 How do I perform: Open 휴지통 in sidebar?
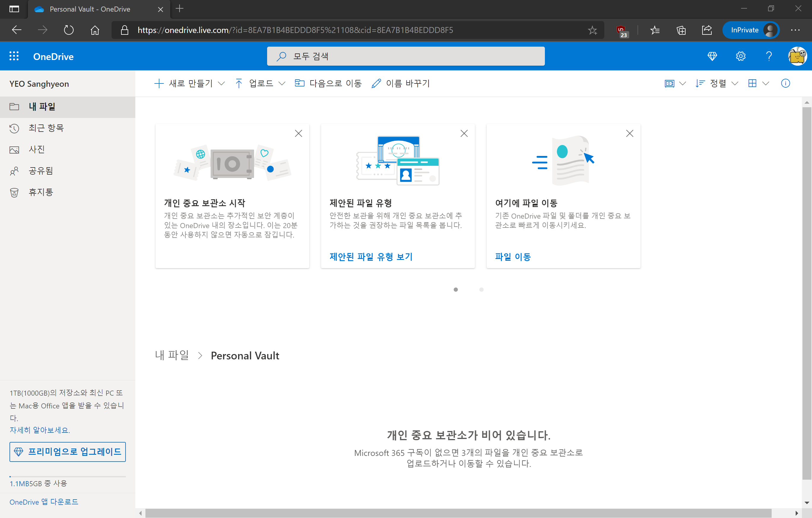(x=41, y=192)
